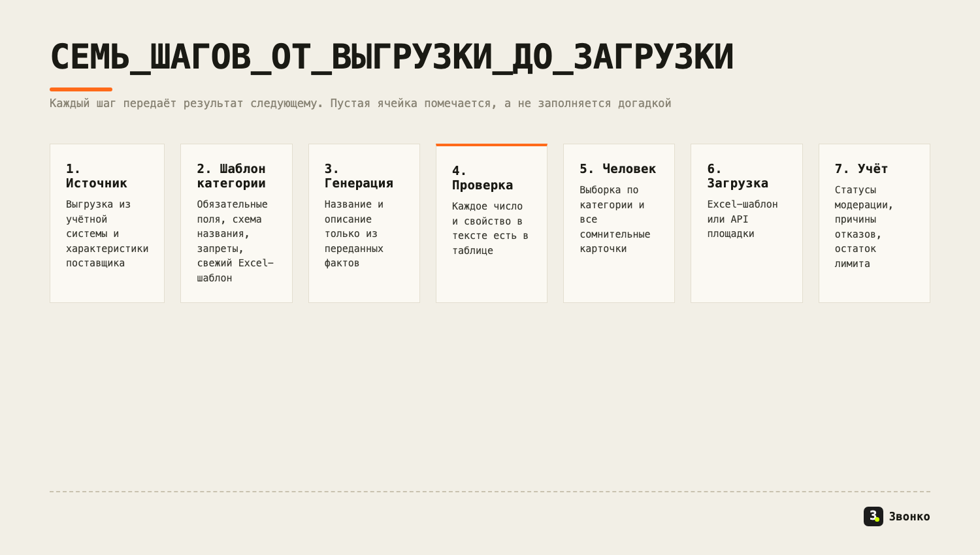The image size is (980, 555).
Task: Click description Excel-шаблон или API площадки
Action: 742,219
